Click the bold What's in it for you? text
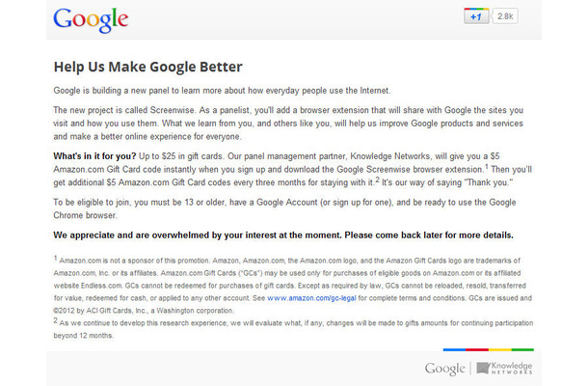 point(94,156)
